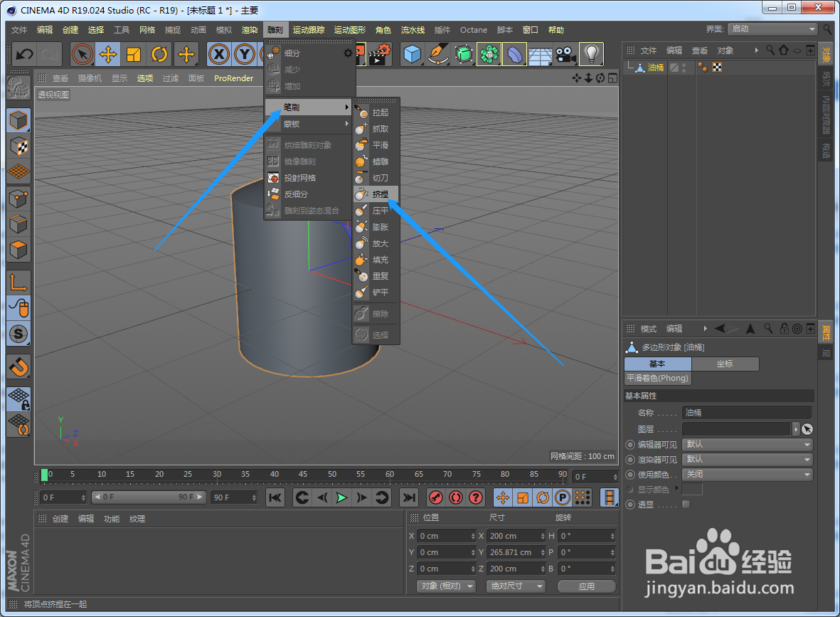Open the Edit Render Settings icon
The height and width of the screenshot is (617, 840).
(x=381, y=54)
